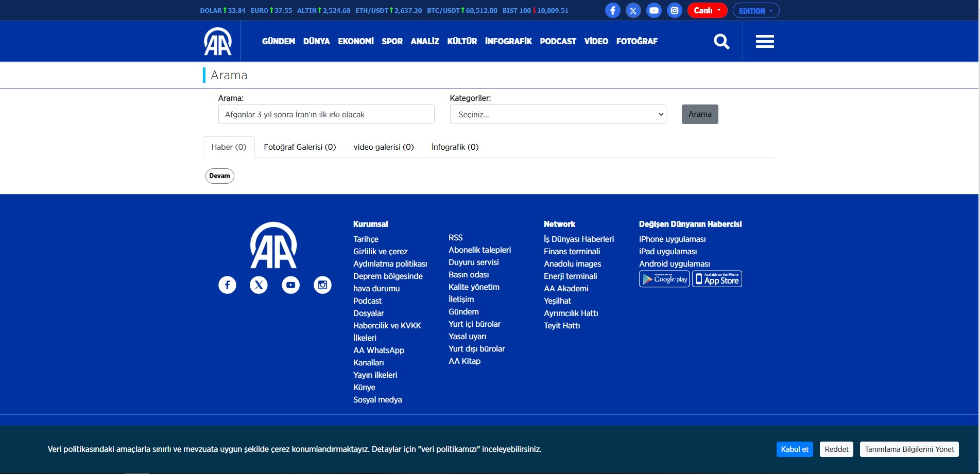980x474 pixels.
Task: Open Abonelik talepleri link
Action: coord(479,250)
